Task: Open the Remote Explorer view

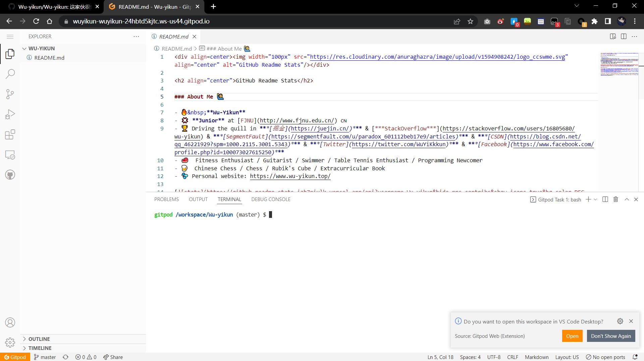Action: (10, 155)
